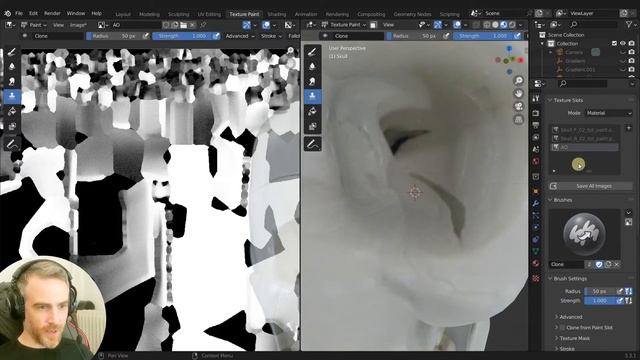Toggle Collection exclude checkbox in outliner
This screenshot has width=640, height=360.
point(614,43)
